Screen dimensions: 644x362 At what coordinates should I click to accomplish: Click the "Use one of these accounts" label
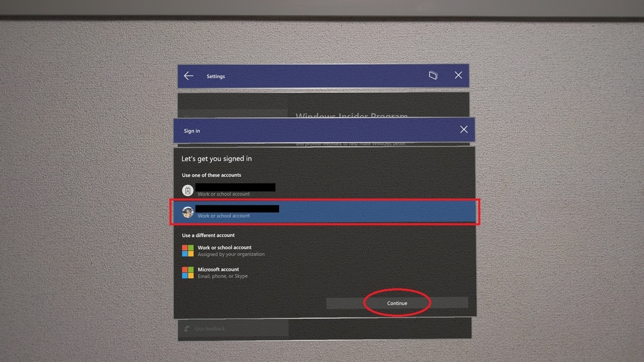(x=211, y=175)
